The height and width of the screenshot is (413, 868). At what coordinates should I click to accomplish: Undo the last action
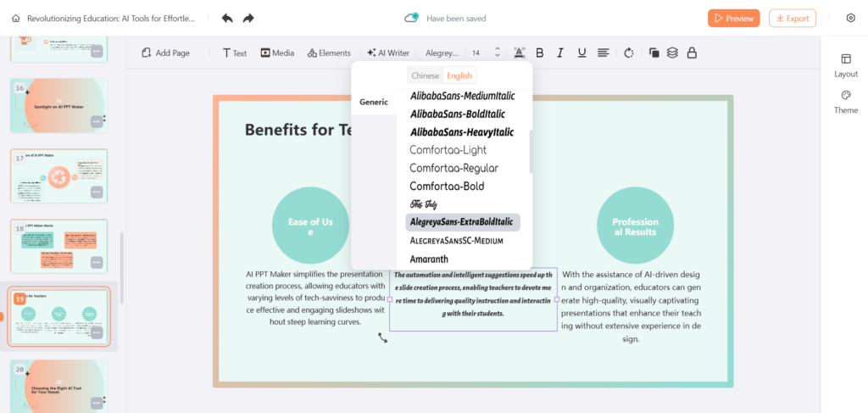point(227,18)
